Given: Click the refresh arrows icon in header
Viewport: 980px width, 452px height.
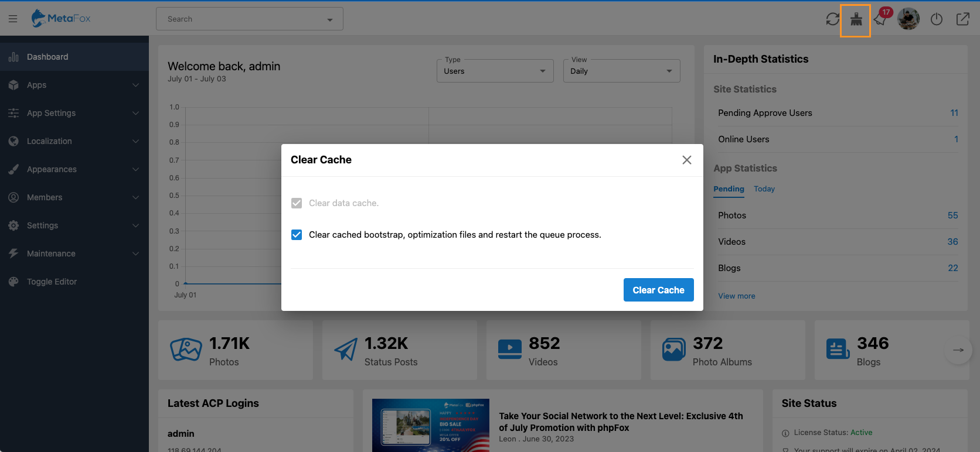Looking at the screenshot, I should [832, 19].
